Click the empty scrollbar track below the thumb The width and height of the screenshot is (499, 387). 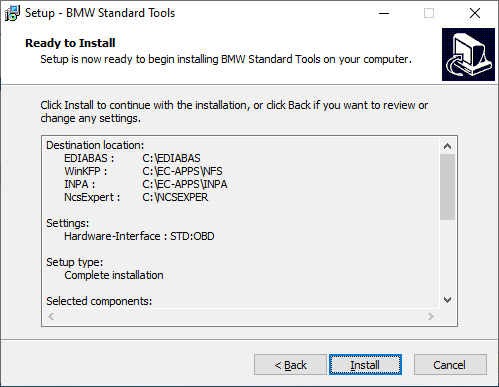tap(447, 256)
